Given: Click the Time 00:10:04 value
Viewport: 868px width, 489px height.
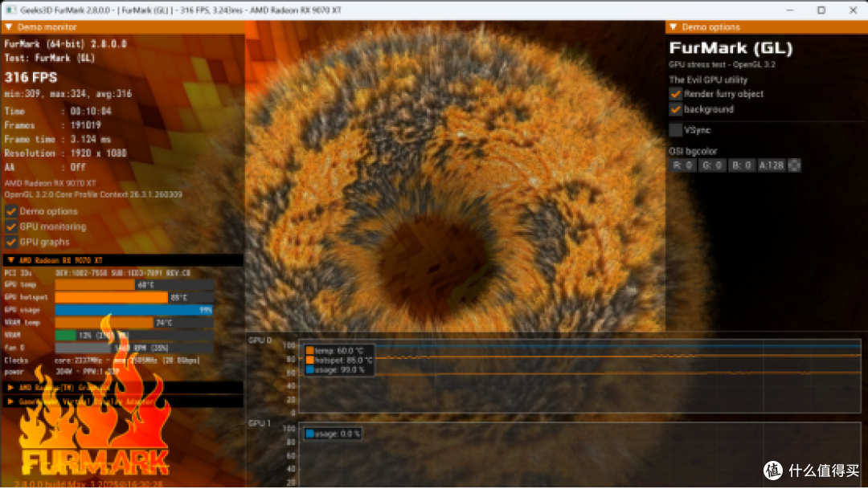Looking at the screenshot, I should pos(91,111).
